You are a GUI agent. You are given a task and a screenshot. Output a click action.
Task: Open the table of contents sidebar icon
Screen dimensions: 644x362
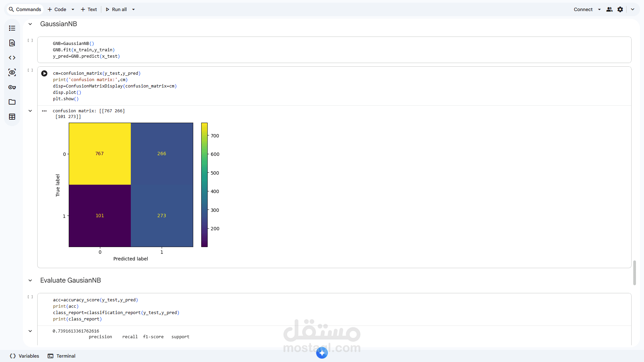coord(12,28)
